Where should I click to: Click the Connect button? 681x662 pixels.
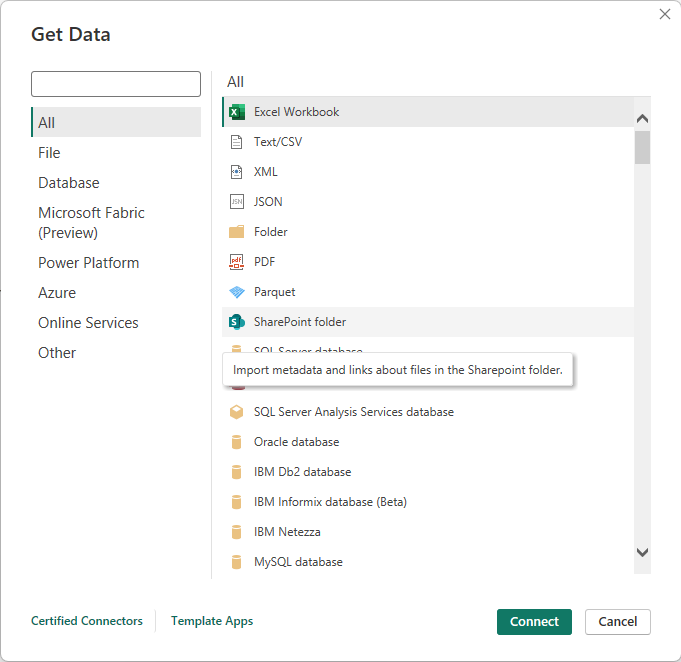[534, 622]
